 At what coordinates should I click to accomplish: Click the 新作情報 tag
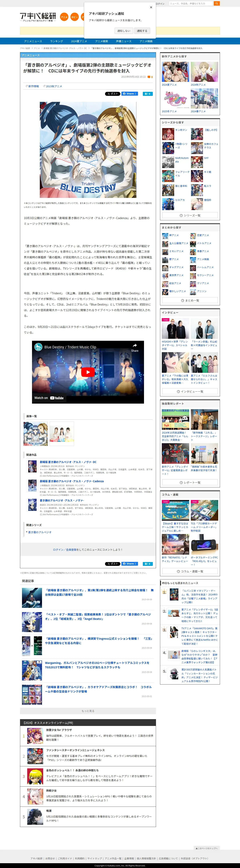[33, 86]
